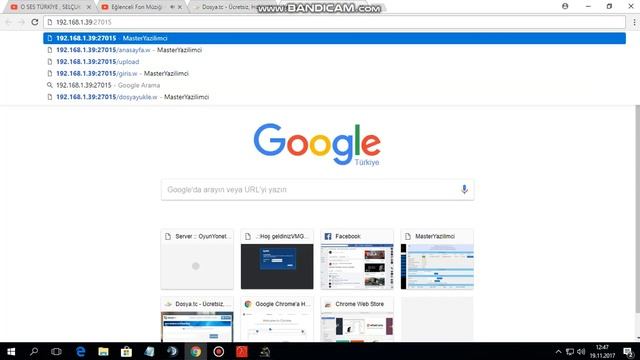Select the dosyayukle.w suggestion
The width and height of the screenshot is (640, 360).
334,97
